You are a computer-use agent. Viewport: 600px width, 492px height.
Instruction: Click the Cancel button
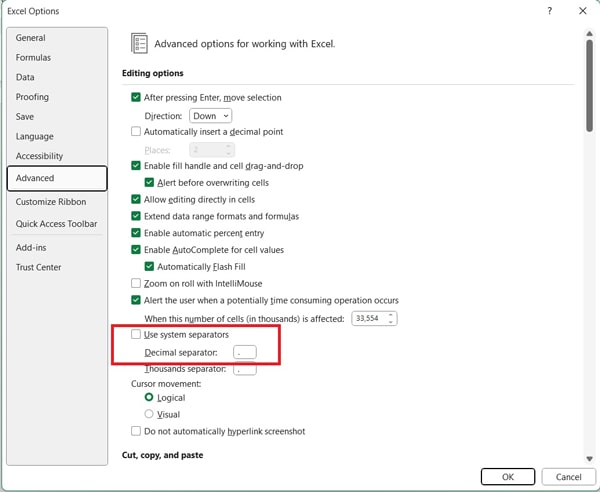coord(568,477)
